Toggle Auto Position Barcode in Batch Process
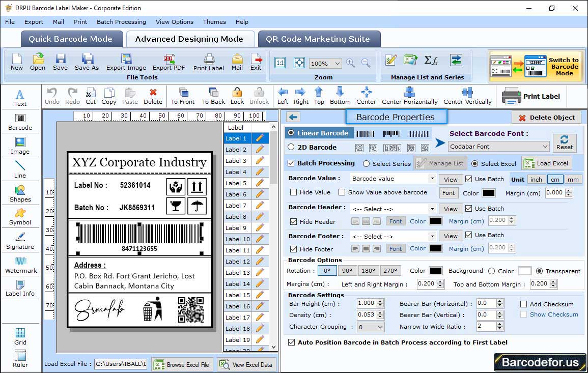This screenshot has height=373, width=588. 291,342
